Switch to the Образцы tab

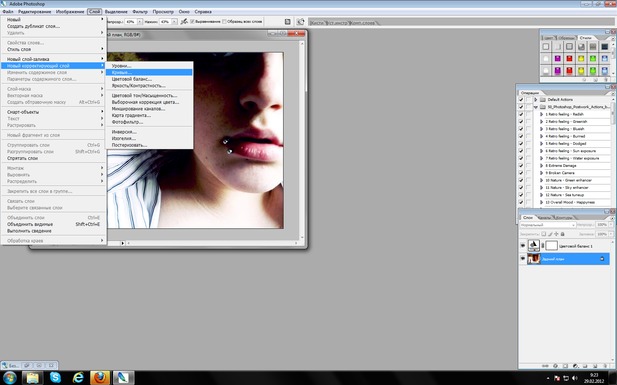(567, 38)
